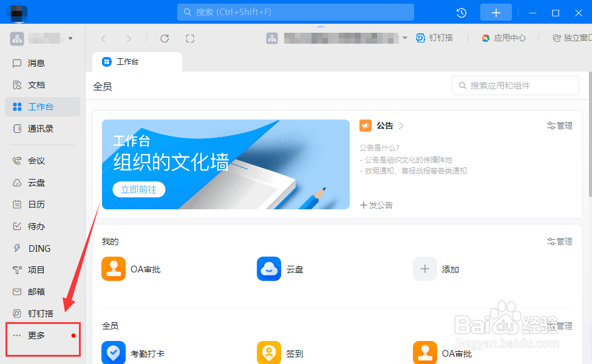Open 钉钉搭 from the top toolbar

click(x=435, y=38)
